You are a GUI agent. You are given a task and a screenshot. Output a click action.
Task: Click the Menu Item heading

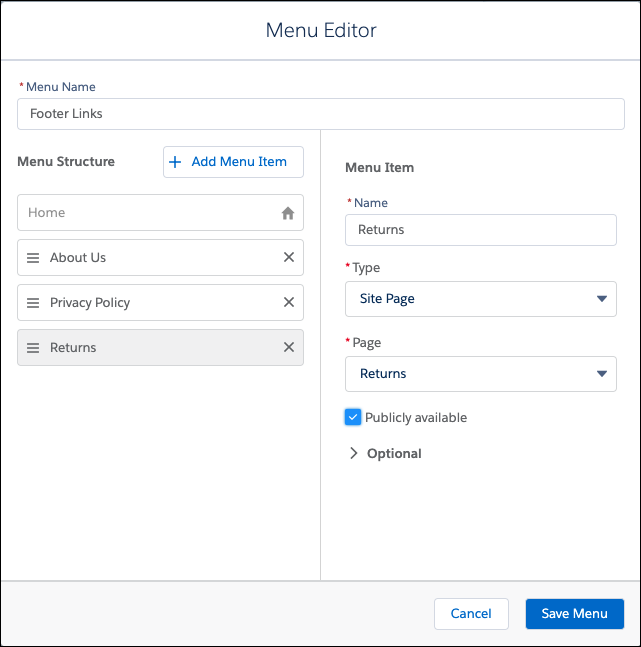pos(379,168)
